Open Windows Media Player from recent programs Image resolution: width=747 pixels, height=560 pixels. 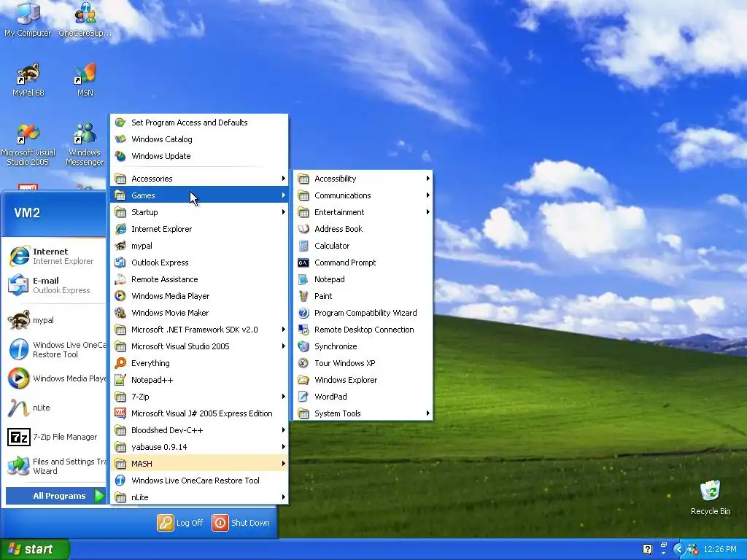click(x=55, y=378)
